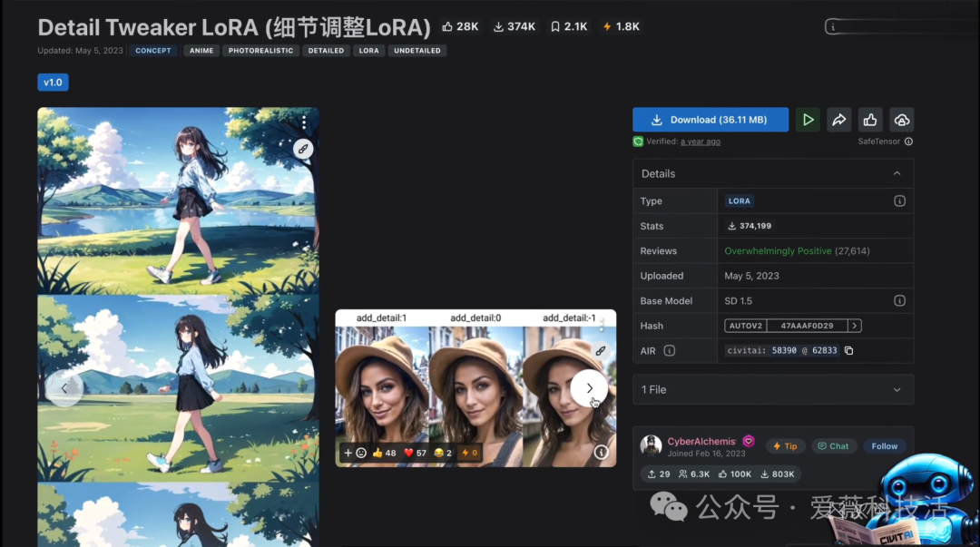
Task: Toggle the heart reaction on the portrait comparison image
Action: 410,452
